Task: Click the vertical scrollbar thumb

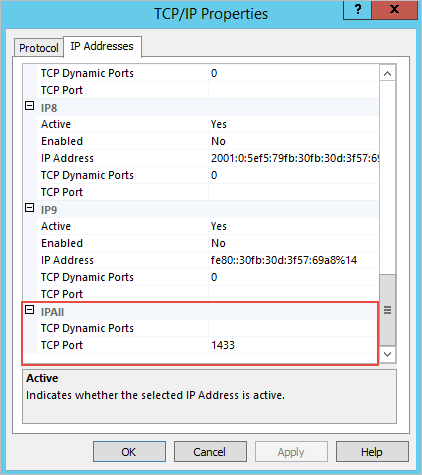Action: [x=387, y=310]
